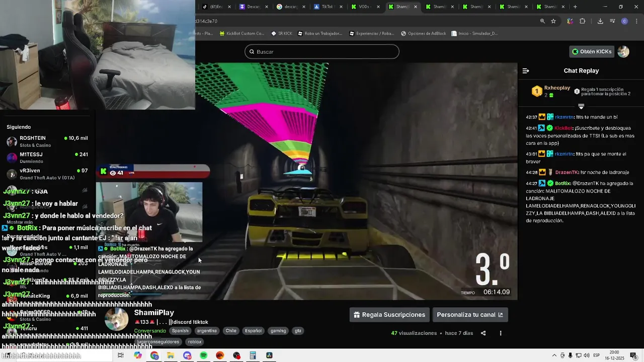Share the video via share icon
This screenshot has height=362, width=644.
click(484, 333)
